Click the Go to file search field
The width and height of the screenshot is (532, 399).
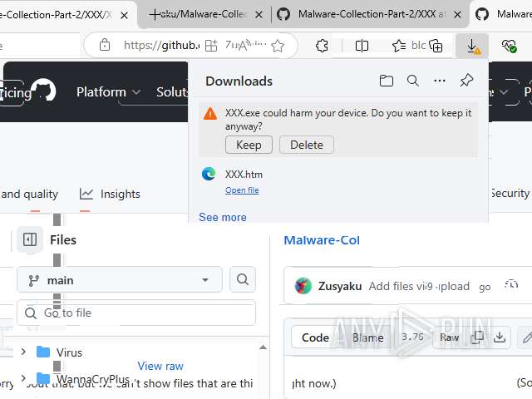[x=136, y=313]
